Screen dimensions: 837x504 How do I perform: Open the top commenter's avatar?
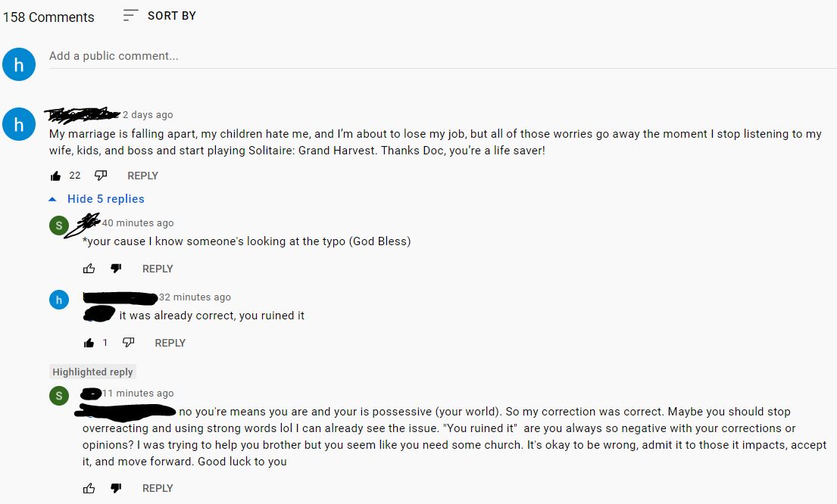pos(18,123)
